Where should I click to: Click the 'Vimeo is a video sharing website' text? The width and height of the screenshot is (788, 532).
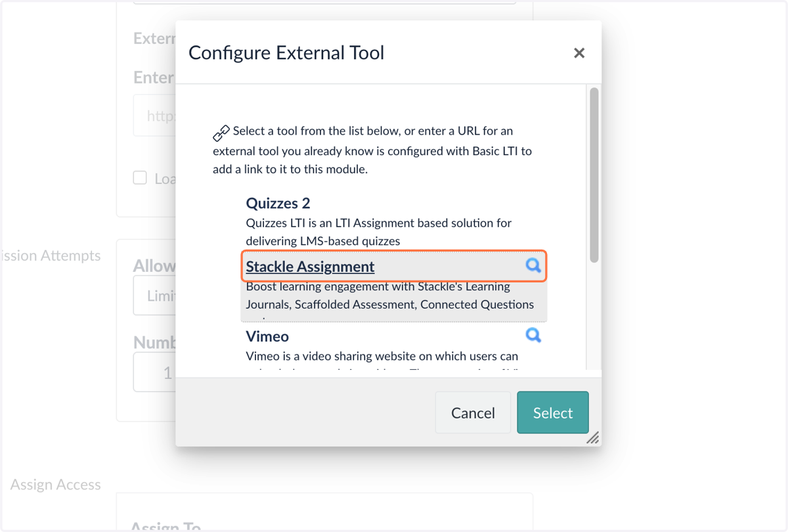point(382,356)
